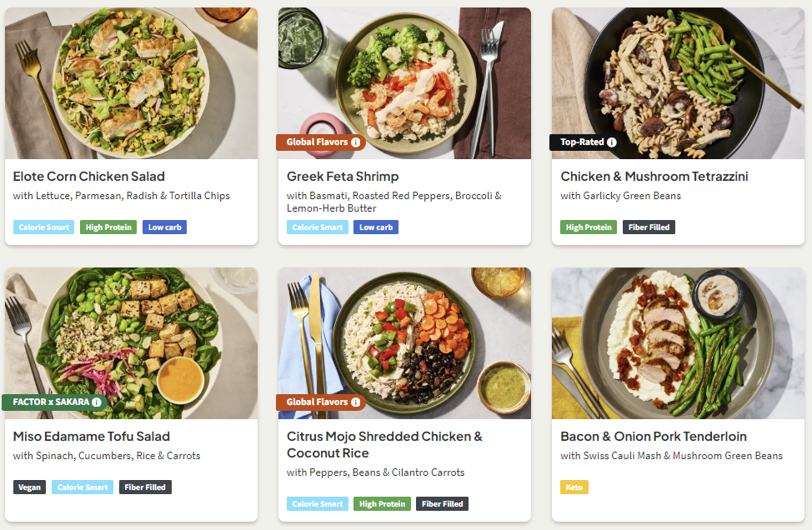Click the Elote Corn Chicken Salad photo
The height and width of the screenshot is (530, 812).
(131, 83)
